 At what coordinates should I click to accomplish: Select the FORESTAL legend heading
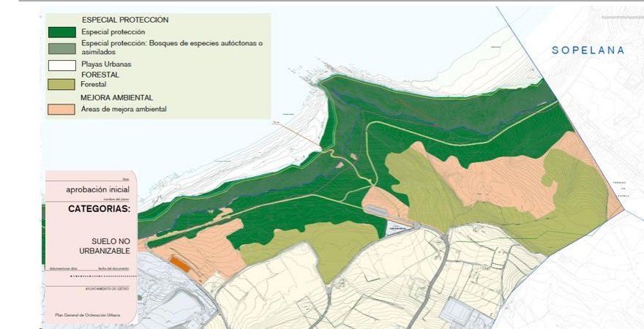pyautogui.click(x=100, y=75)
